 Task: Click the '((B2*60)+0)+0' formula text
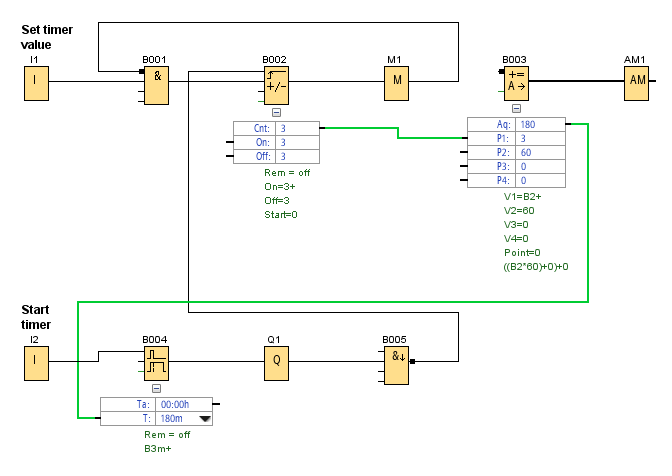click(x=536, y=267)
